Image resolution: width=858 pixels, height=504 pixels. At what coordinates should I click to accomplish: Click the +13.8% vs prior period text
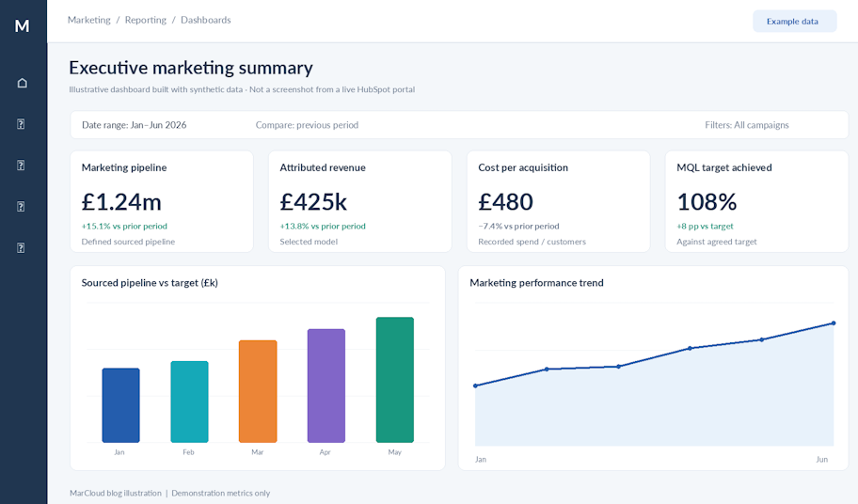(x=323, y=227)
